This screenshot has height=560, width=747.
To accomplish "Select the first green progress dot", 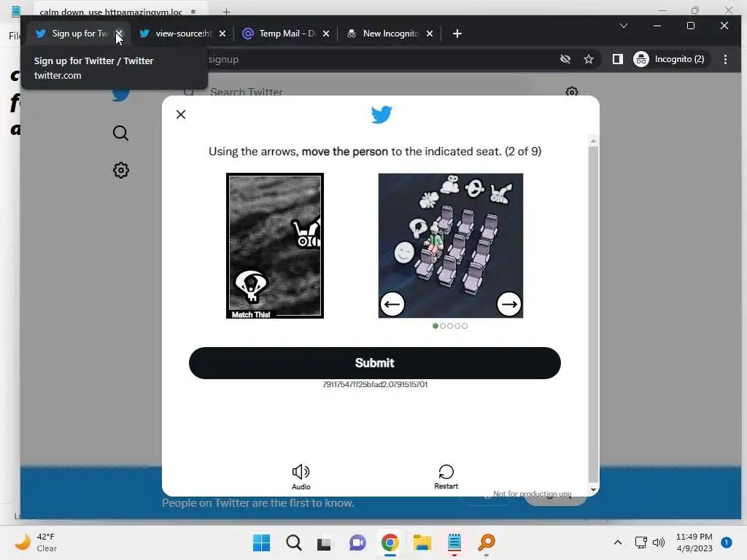I will click(x=435, y=326).
